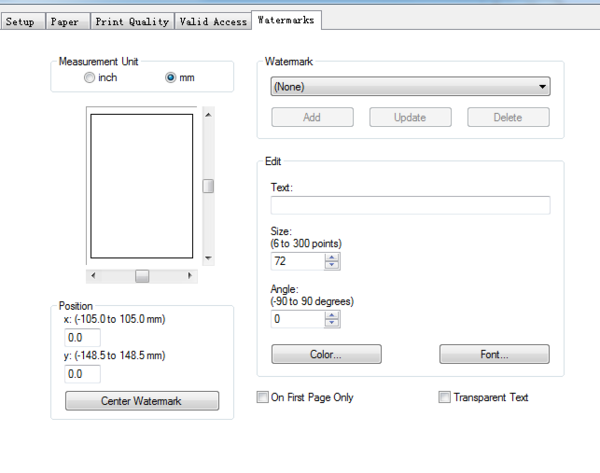Decrease the Angle value with down arrow
Screen dimensions: 600x473
[x=332, y=324]
